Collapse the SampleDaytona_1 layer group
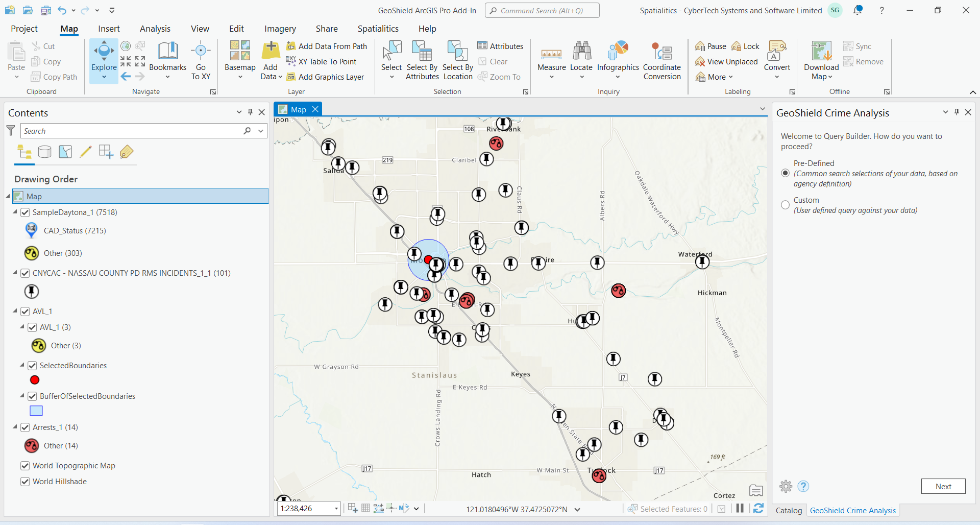Image resolution: width=980 pixels, height=525 pixels. [x=15, y=212]
